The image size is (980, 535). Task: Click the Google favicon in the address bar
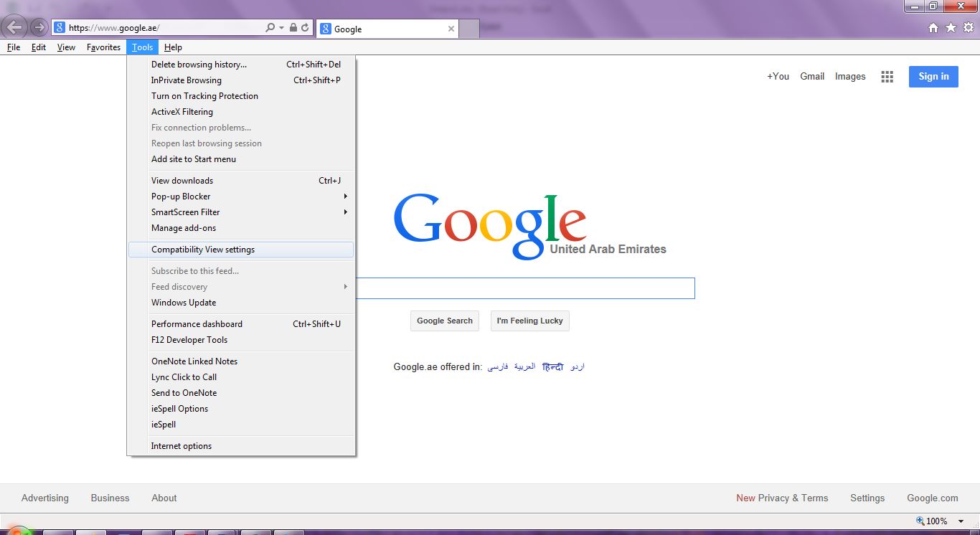coord(60,28)
